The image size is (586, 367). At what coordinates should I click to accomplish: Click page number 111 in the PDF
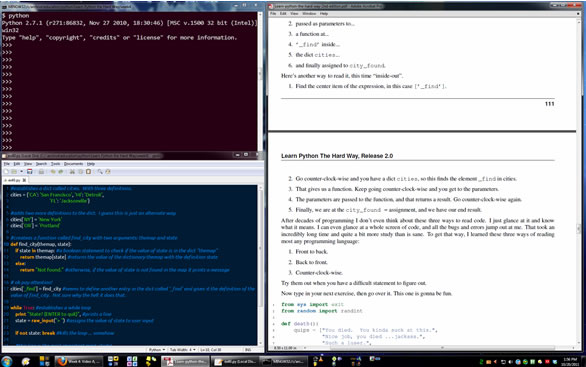click(549, 104)
